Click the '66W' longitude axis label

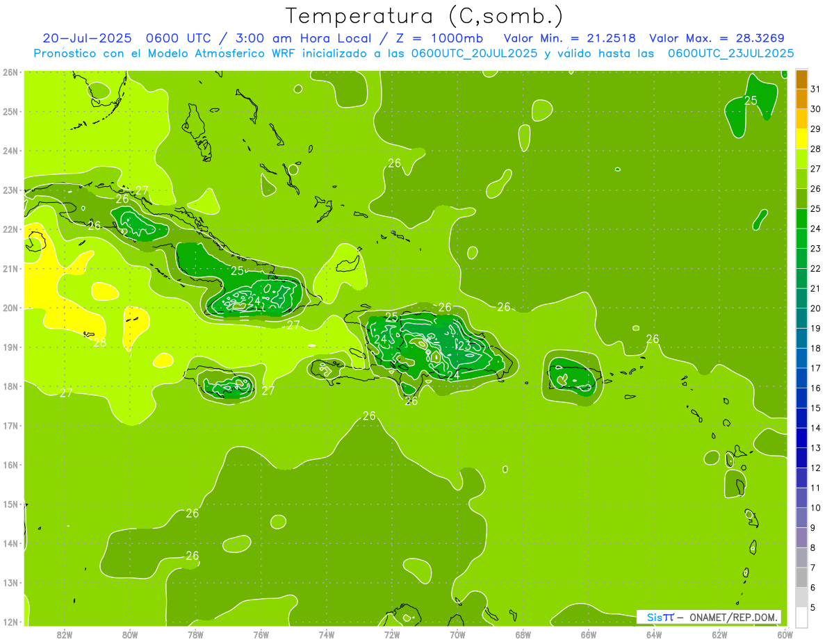coord(588,634)
